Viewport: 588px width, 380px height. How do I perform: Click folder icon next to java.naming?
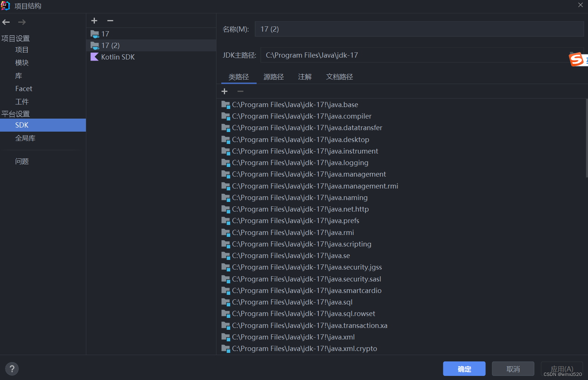click(x=226, y=198)
